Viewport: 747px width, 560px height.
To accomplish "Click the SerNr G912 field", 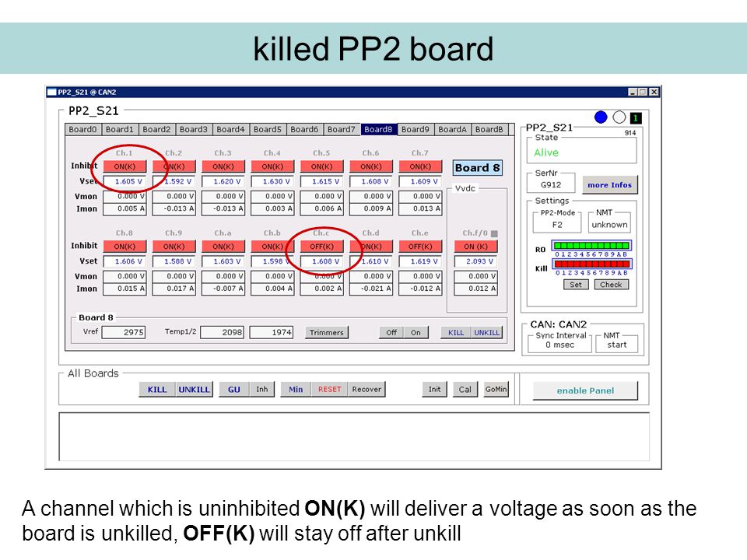I will (551, 185).
